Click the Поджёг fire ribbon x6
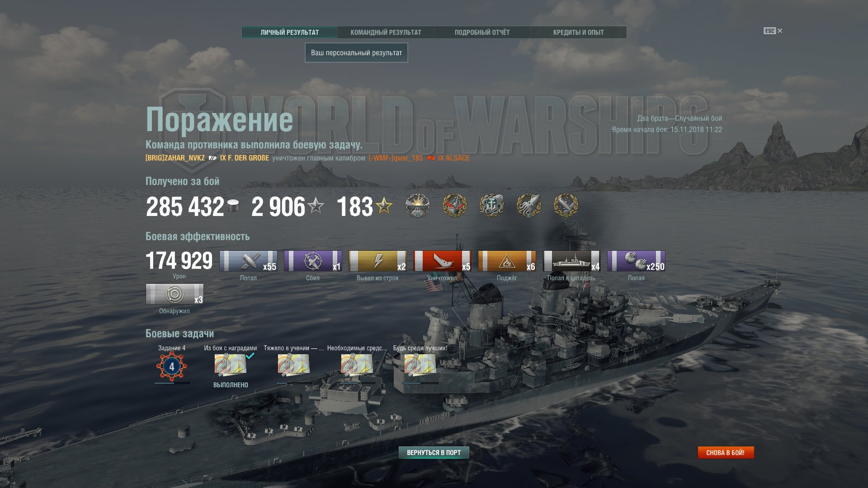Viewport: 868px width, 488px height. coord(507,261)
